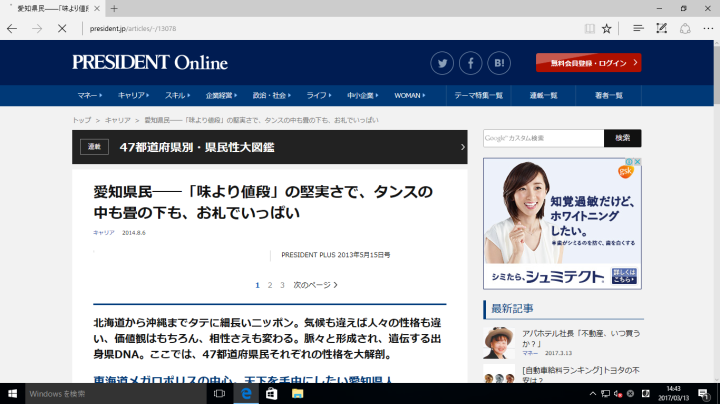The height and width of the screenshot is (404, 720).
Task: Open the Edge Hub icon
Action: [639, 29]
